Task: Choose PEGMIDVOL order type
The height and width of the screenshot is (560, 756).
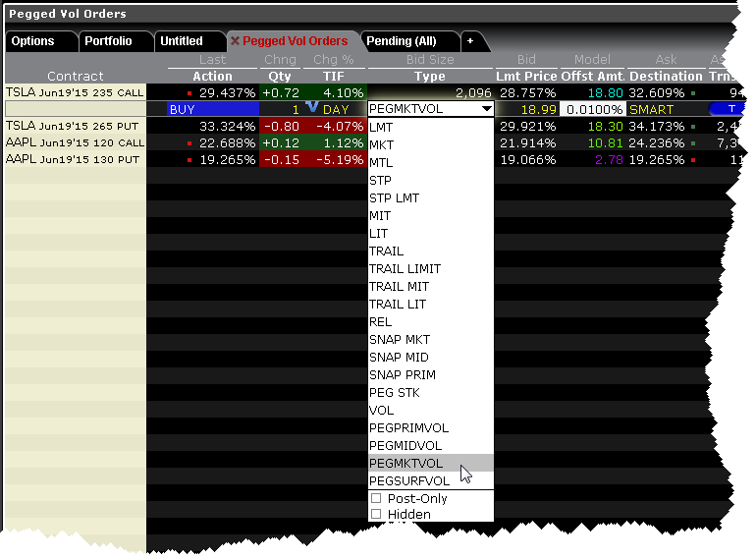Action: click(406, 445)
